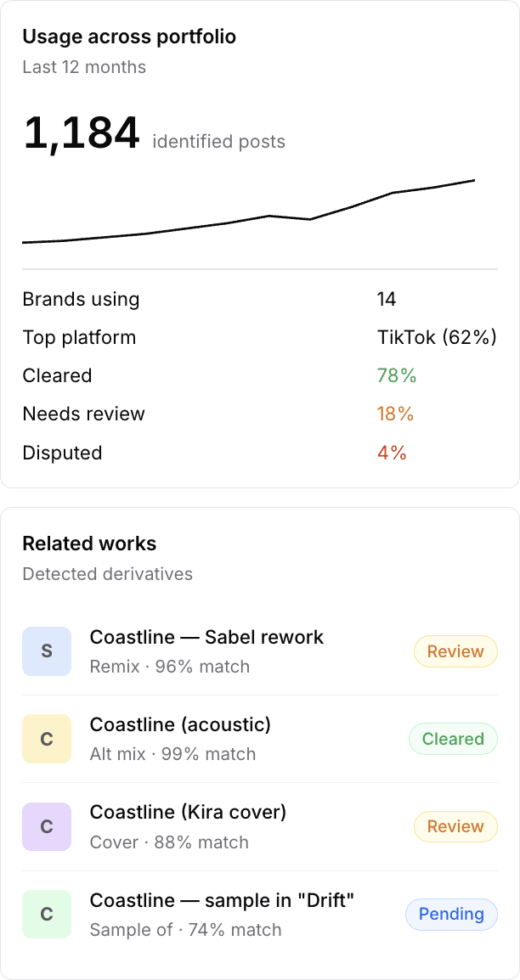The height and width of the screenshot is (980, 520).
Task: Click the 1,184 identified posts count
Action: [x=82, y=132]
